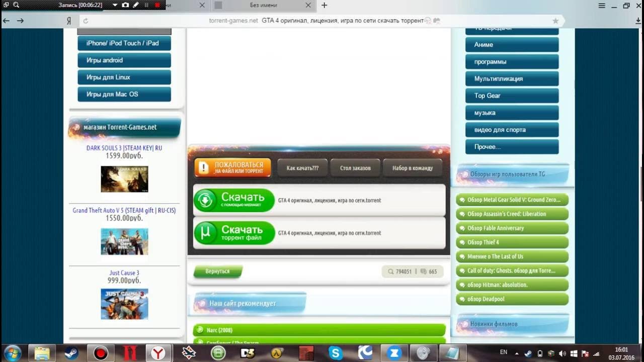The height and width of the screenshot is (362, 644).
Task: Click the 'Набор в команду' button
Action: click(x=412, y=168)
